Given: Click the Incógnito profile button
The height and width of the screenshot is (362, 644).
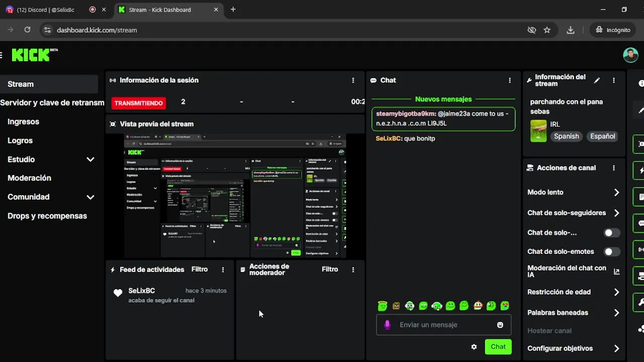Looking at the screenshot, I should pos(613,30).
